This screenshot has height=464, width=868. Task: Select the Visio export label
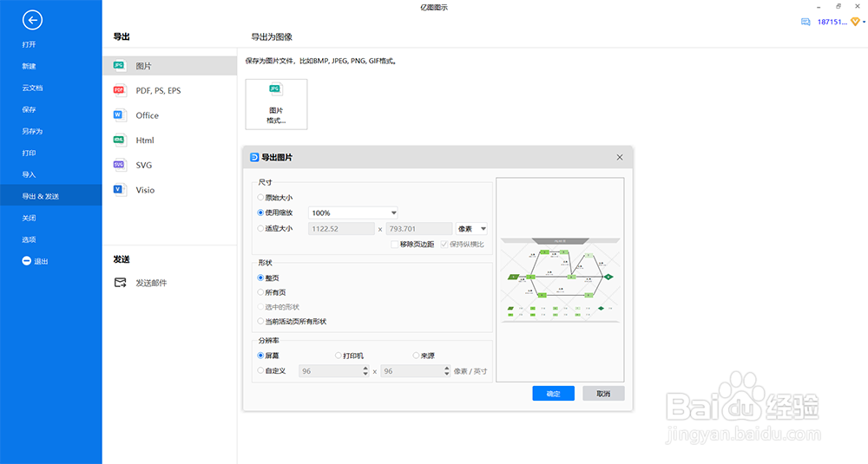pyautogui.click(x=145, y=190)
